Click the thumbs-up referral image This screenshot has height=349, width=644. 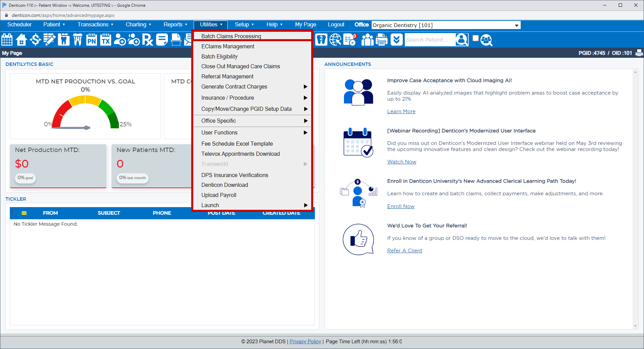[x=358, y=239]
